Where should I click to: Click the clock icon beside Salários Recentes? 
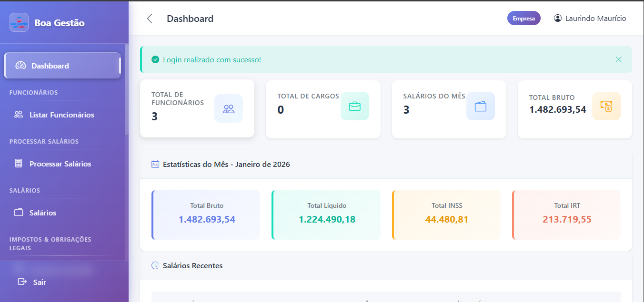tap(155, 265)
